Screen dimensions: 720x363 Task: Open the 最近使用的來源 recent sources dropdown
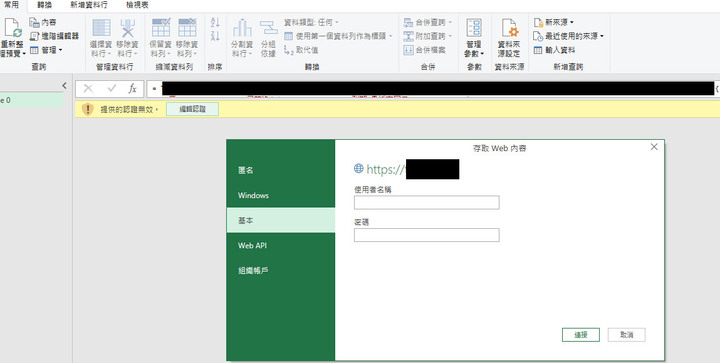[568, 36]
